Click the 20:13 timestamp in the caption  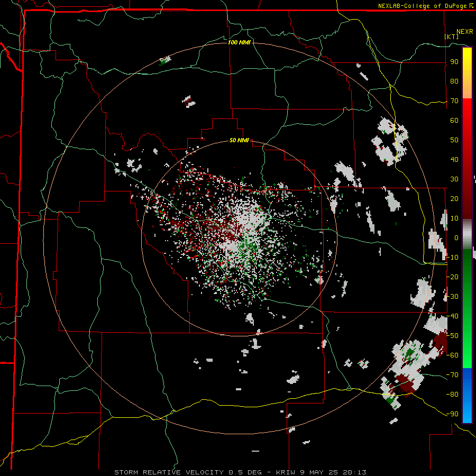[354, 472]
